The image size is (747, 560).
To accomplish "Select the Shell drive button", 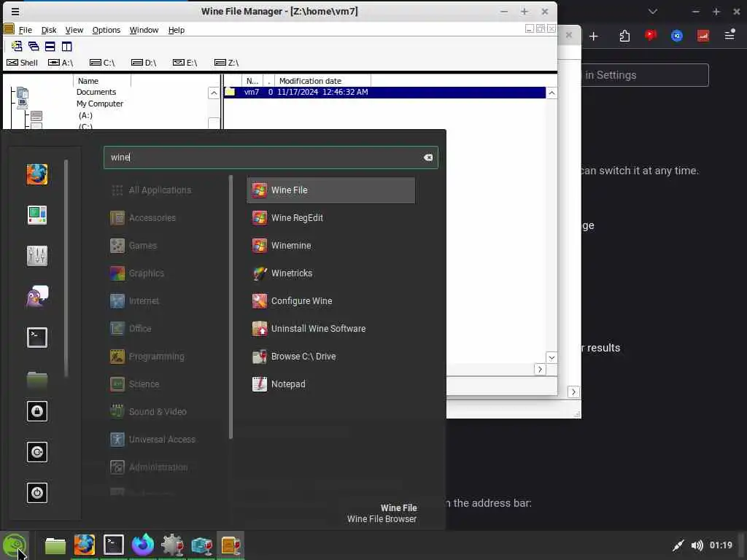I will pos(23,63).
